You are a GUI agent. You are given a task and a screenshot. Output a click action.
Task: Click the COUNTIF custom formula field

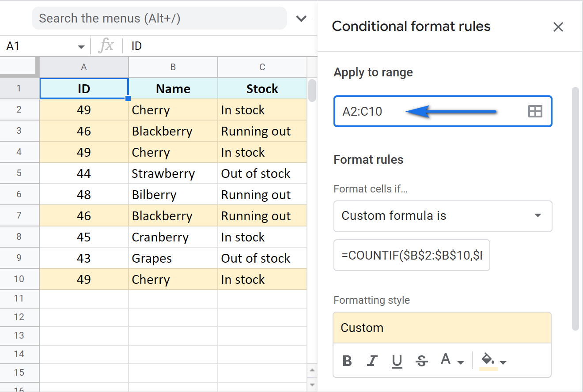point(412,255)
